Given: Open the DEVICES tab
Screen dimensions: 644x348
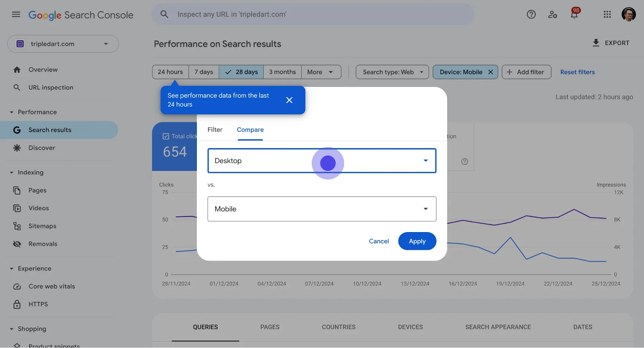Looking at the screenshot, I should point(411,327).
